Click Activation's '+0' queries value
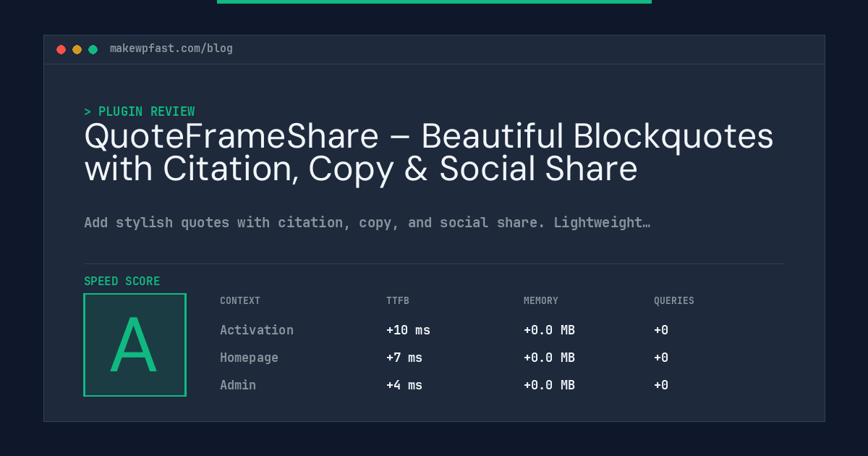Image resolution: width=868 pixels, height=456 pixels. click(661, 330)
